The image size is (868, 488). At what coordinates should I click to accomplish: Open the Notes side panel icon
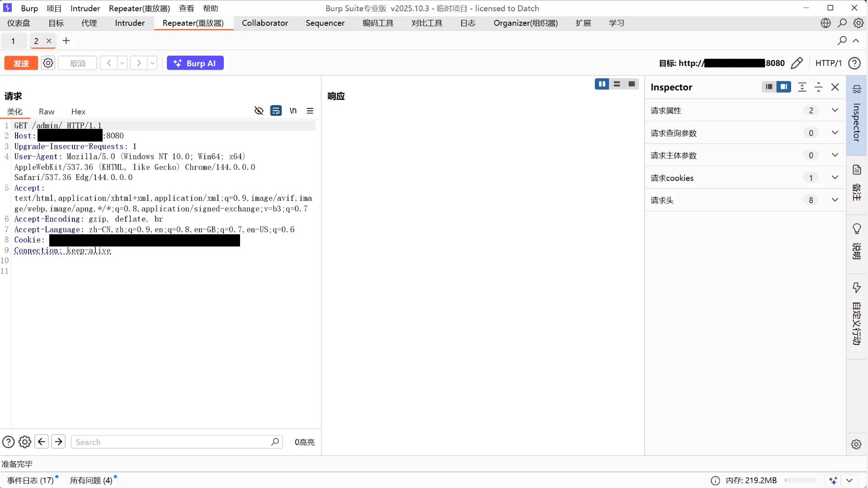(x=857, y=170)
